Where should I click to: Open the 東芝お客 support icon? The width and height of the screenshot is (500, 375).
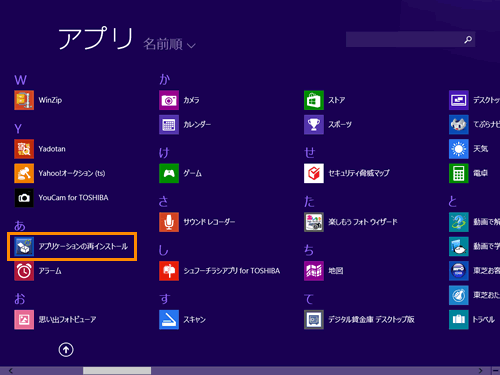pyautogui.click(x=459, y=271)
